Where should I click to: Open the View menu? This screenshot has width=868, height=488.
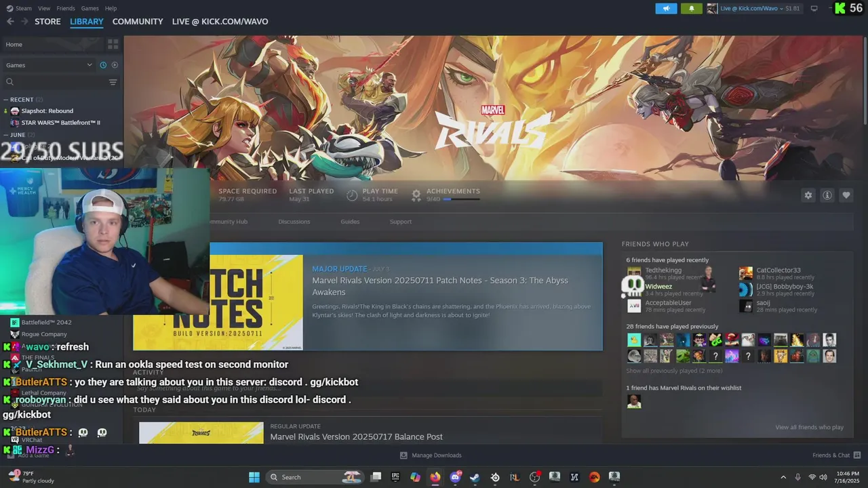point(44,8)
